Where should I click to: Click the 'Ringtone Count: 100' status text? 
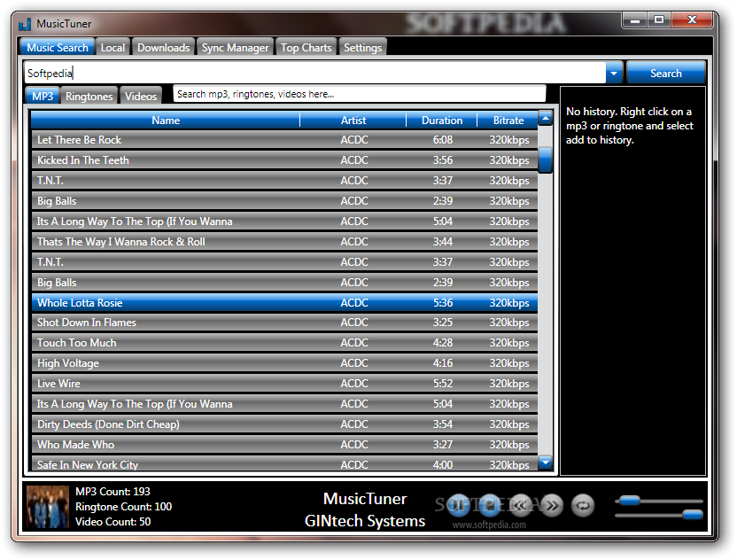coord(124,507)
